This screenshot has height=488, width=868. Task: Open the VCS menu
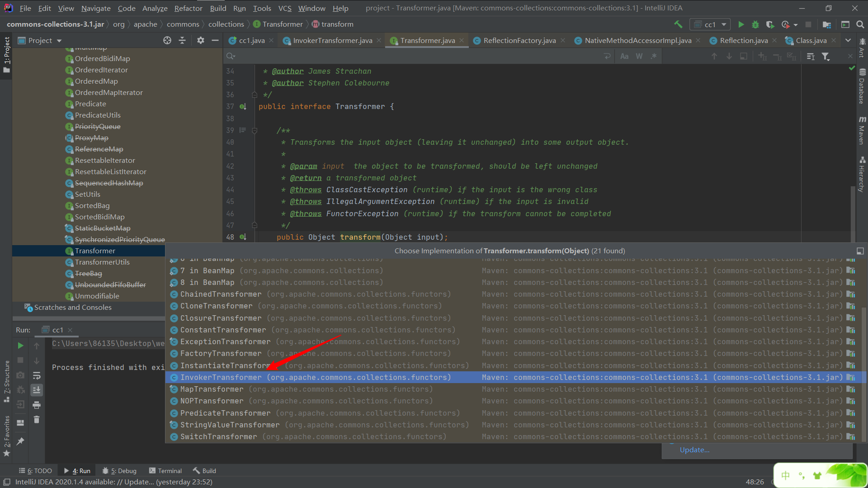click(285, 8)
